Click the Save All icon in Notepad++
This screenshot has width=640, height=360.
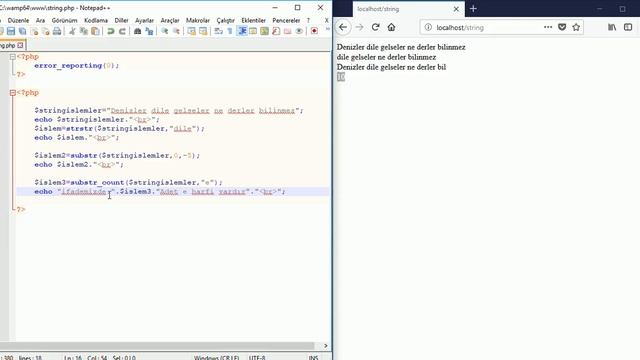pos(22,31)
